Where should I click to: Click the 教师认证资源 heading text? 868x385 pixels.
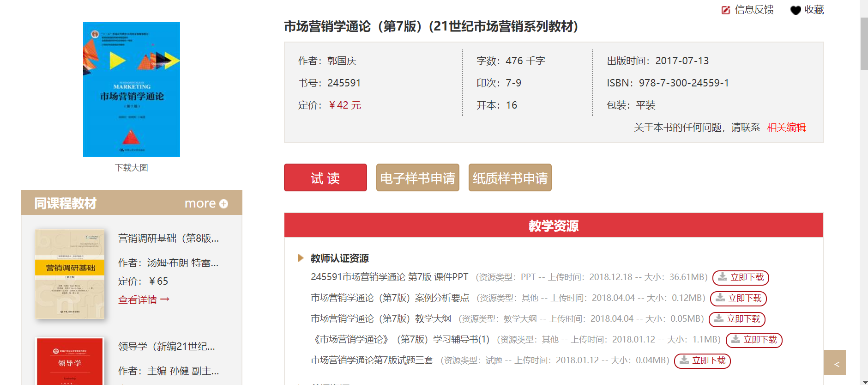tap(340, 258)
